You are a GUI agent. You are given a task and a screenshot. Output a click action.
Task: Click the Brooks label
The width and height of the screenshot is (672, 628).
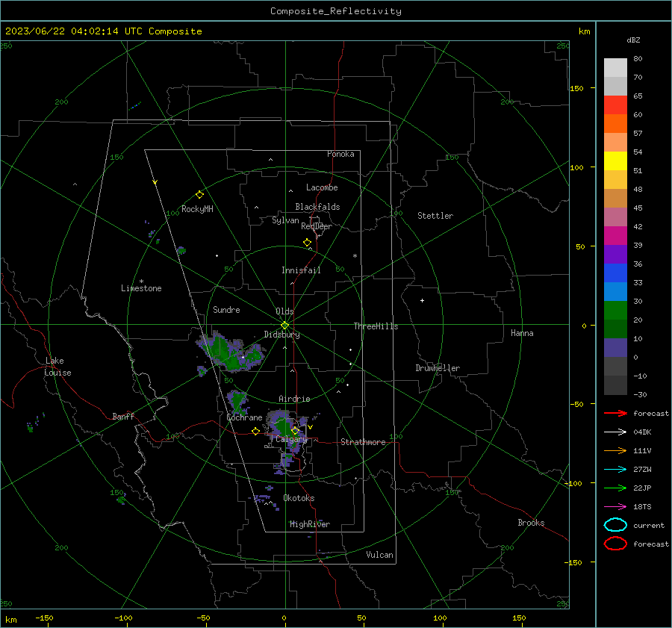coord(531,523)
